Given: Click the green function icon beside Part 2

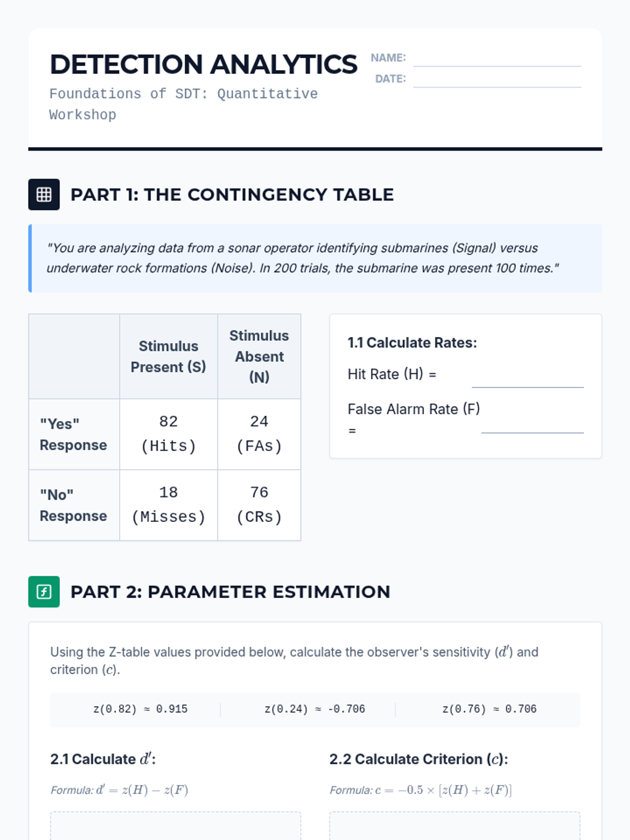Looking at the screenshot, I should (x=44, y=592).
